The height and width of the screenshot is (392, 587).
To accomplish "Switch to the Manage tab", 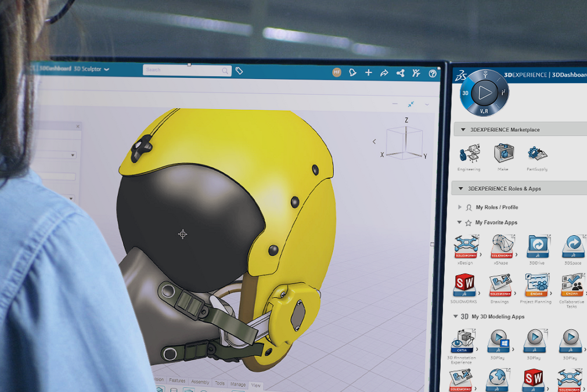I will [237, 384].
